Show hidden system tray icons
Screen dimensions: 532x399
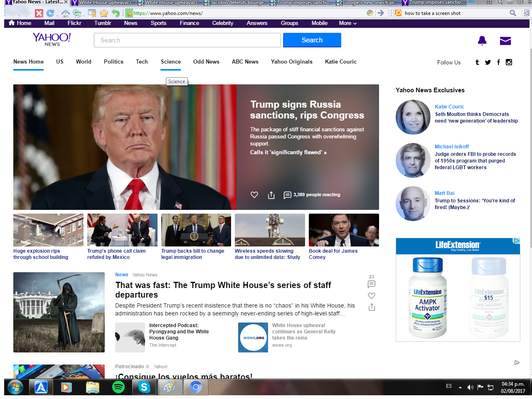[460, 387]
